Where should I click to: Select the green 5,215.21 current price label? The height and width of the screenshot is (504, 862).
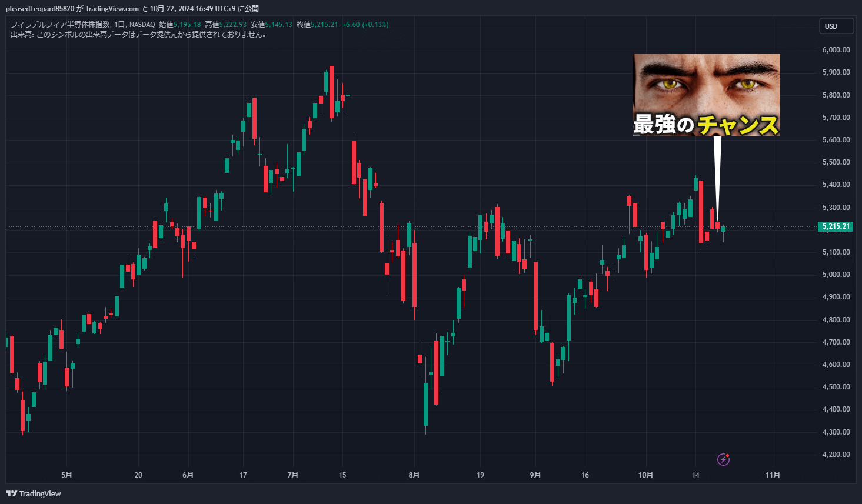pyautogui.click(x=835, y=226)
